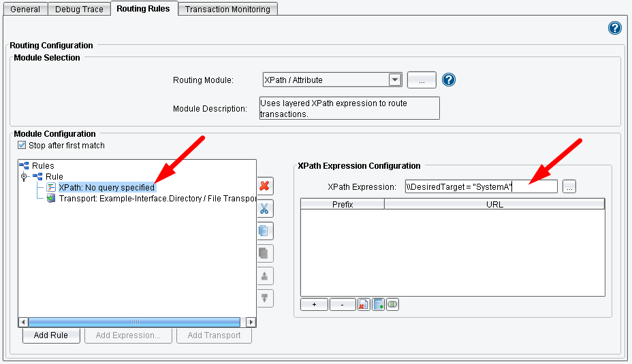Open the Transaction Monitoring tab

227,9
